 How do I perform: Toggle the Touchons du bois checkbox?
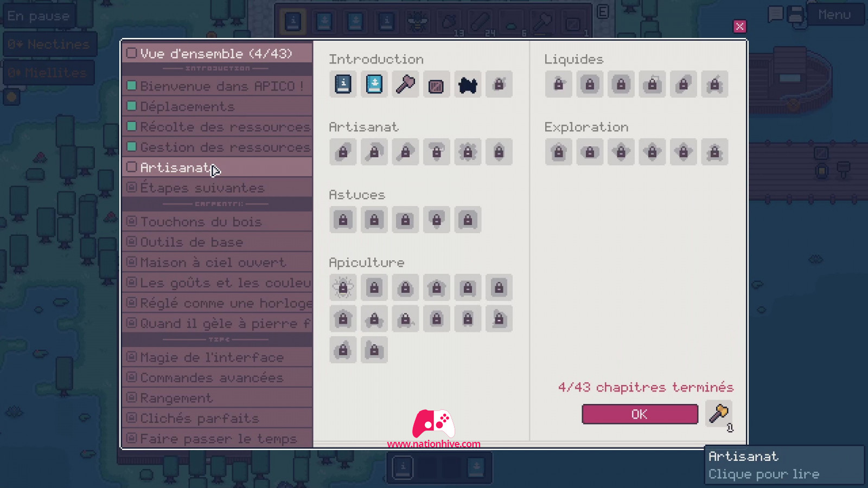coord(131,221)
